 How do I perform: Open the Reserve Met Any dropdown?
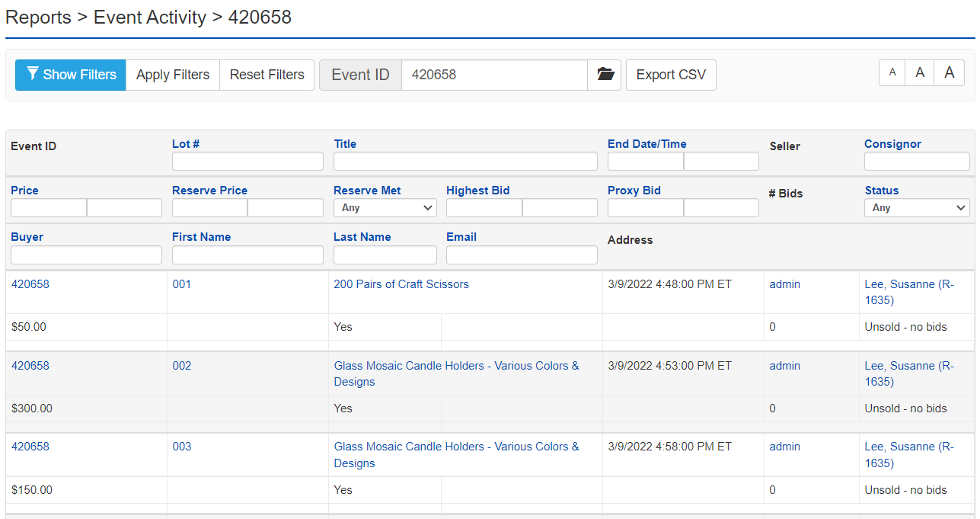coord(385,207)
